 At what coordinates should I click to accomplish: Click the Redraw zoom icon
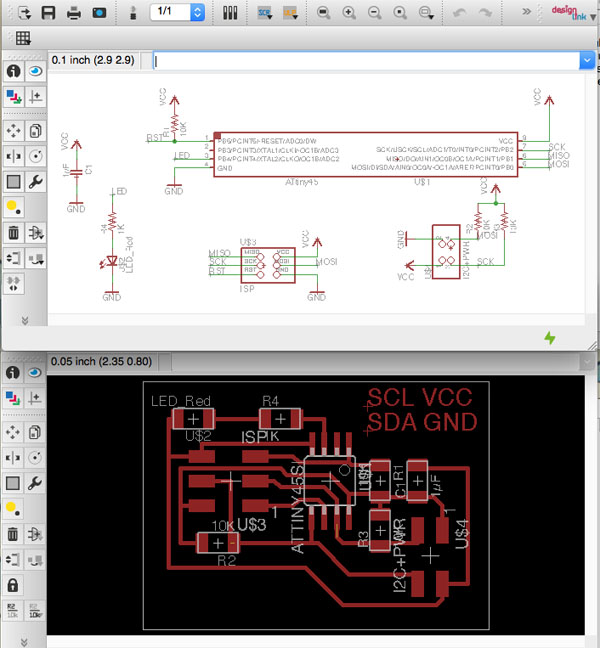click(400, 13)
